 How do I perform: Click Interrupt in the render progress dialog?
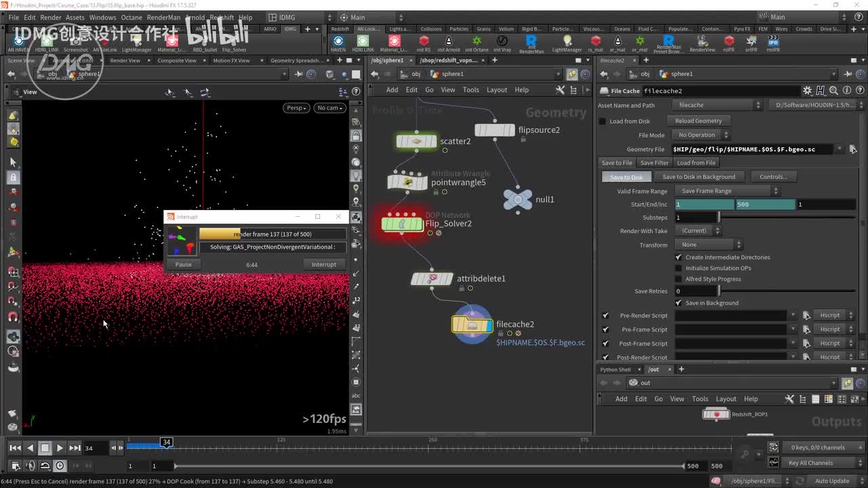tap(323, 264)
